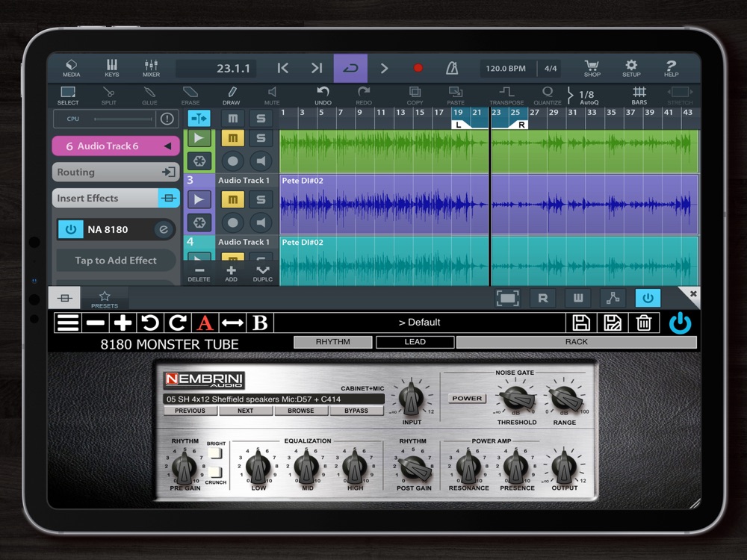Screen dimensions: 747x560
Task: Choose the Erase tool
Action: point(190,96)
